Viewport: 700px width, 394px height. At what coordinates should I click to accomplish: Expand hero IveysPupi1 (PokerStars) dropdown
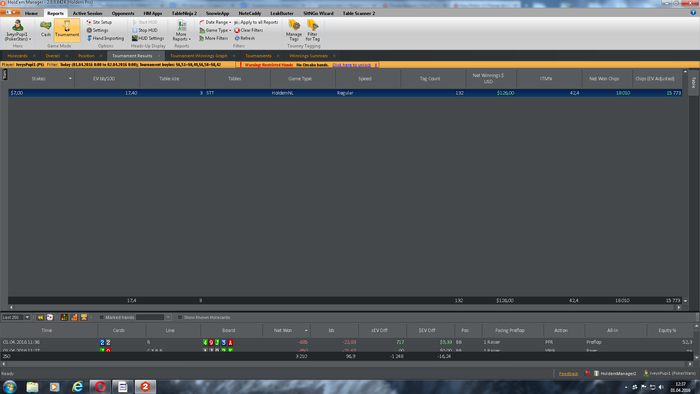(x=18, y=31)
